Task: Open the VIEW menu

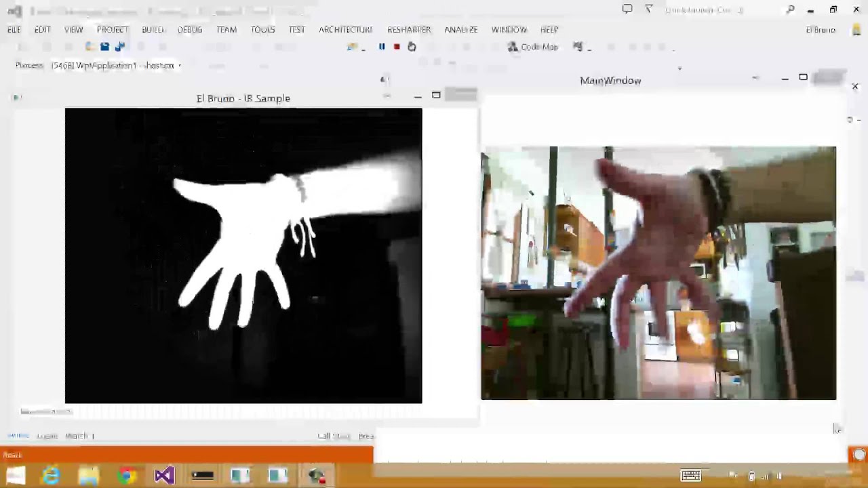Action: click(x=73, y=30)
